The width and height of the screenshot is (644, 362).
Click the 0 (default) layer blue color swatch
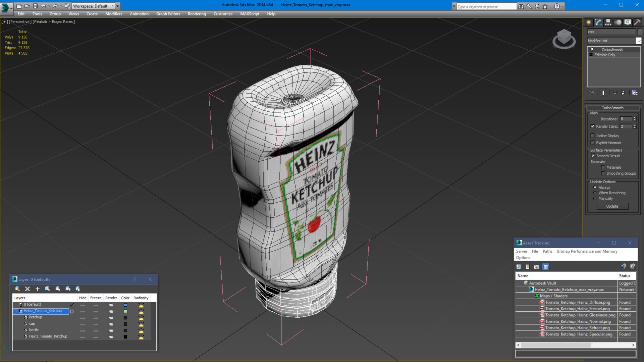click(125, 305)
